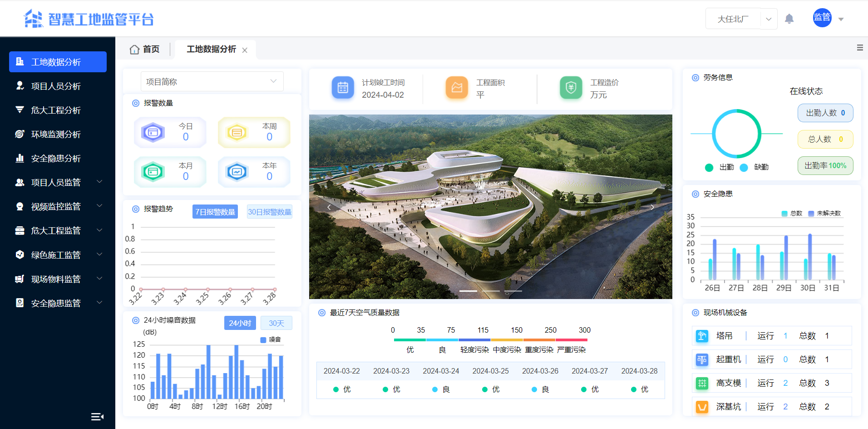Image resolution: width=868 pixels, height=429 pixels.
Task: Click the 出勤率 100% badge
Action: point(825,165)
